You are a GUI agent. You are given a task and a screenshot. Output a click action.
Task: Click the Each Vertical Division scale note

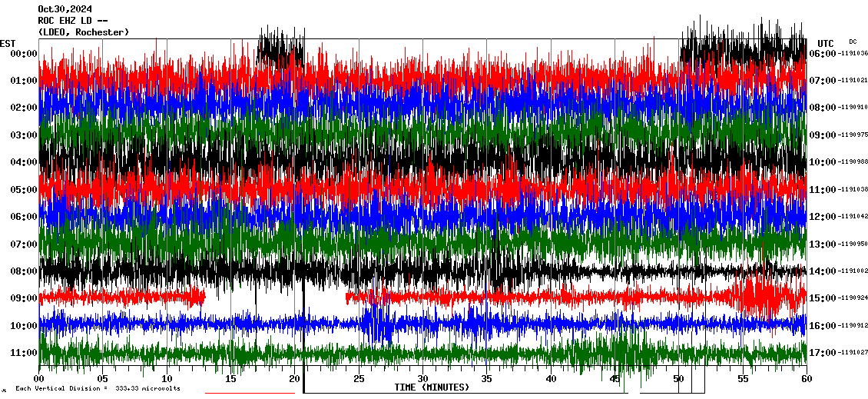pos(98,388)
